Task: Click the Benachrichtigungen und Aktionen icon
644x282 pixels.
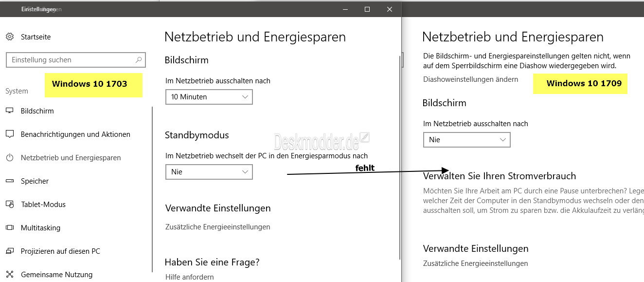Action: click(9, 134)
